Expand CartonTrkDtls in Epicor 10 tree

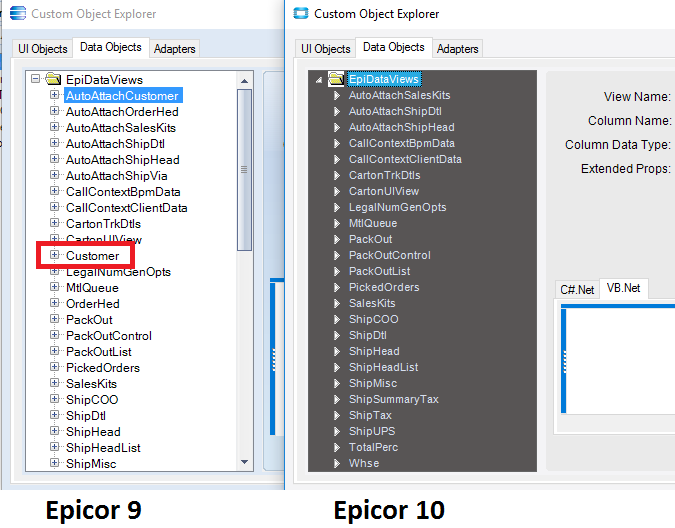(x=337, y=175)
